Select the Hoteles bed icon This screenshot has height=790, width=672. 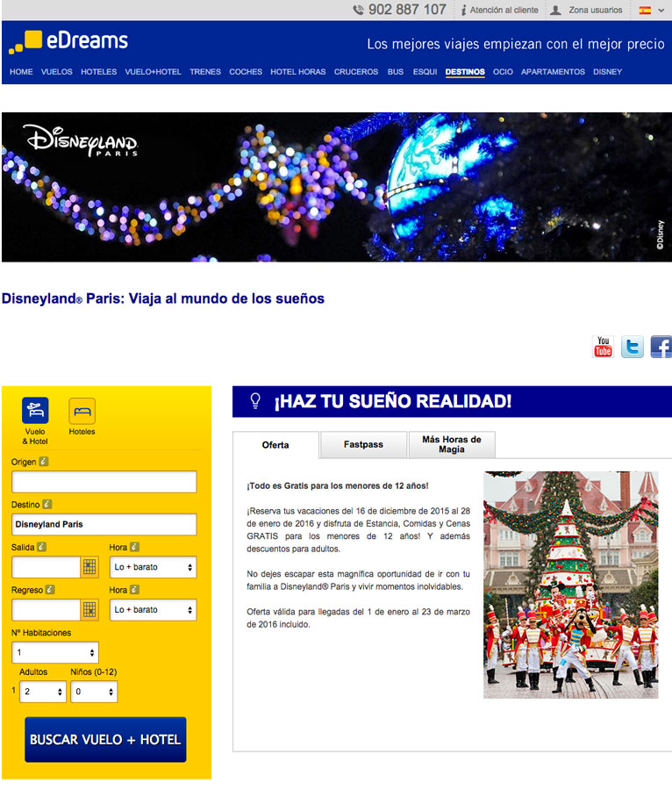point(82,411)
